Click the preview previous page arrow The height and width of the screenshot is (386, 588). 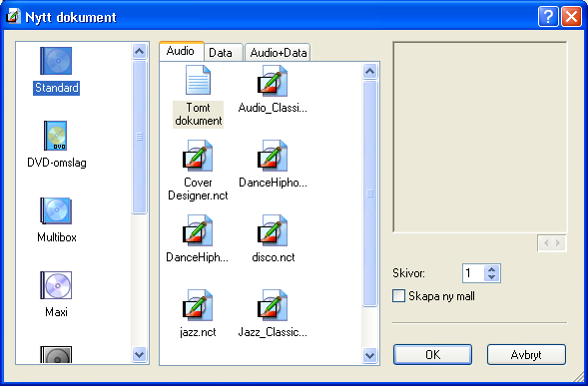coord(546,242)
